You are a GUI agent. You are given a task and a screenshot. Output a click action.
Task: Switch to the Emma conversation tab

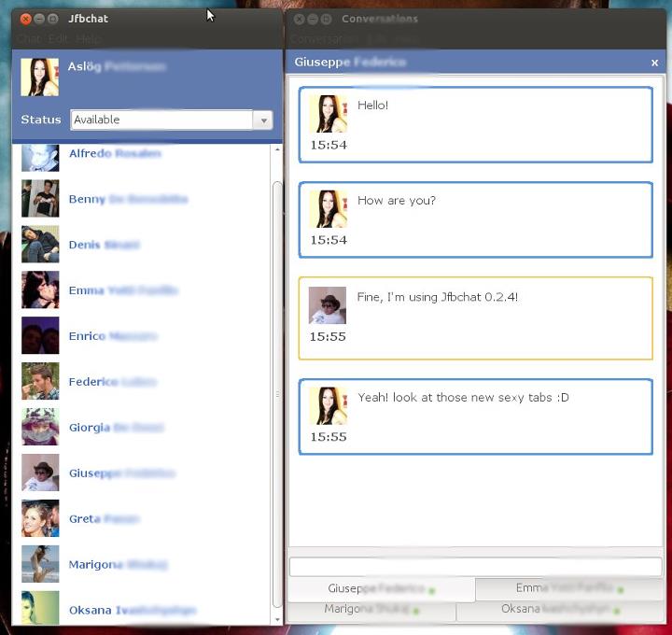[x=568, y=588]
